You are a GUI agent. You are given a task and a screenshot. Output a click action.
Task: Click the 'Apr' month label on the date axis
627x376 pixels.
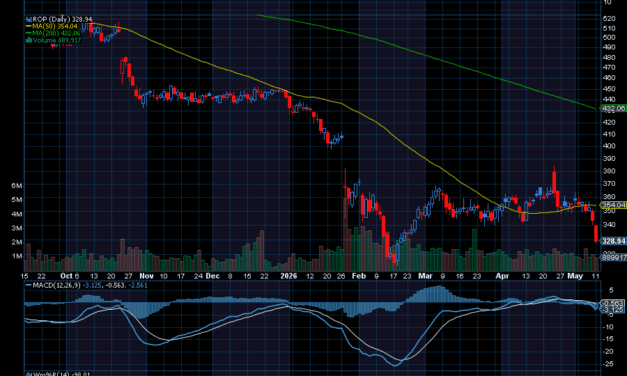502,276
